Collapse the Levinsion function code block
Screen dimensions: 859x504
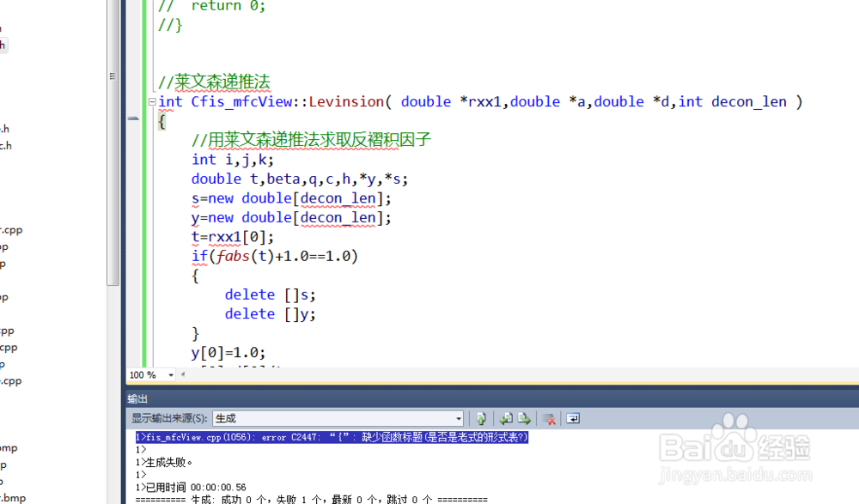[152, 101]
